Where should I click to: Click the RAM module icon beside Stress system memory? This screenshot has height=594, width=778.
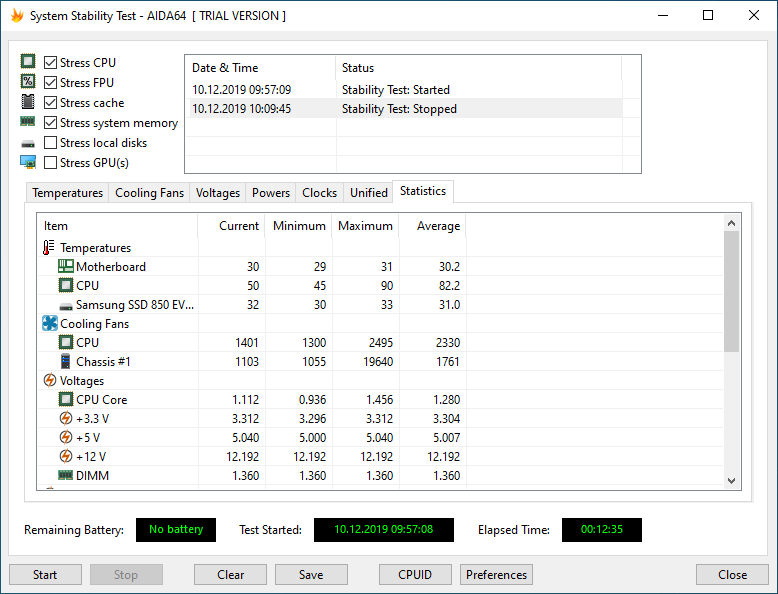tap(28, 121)
